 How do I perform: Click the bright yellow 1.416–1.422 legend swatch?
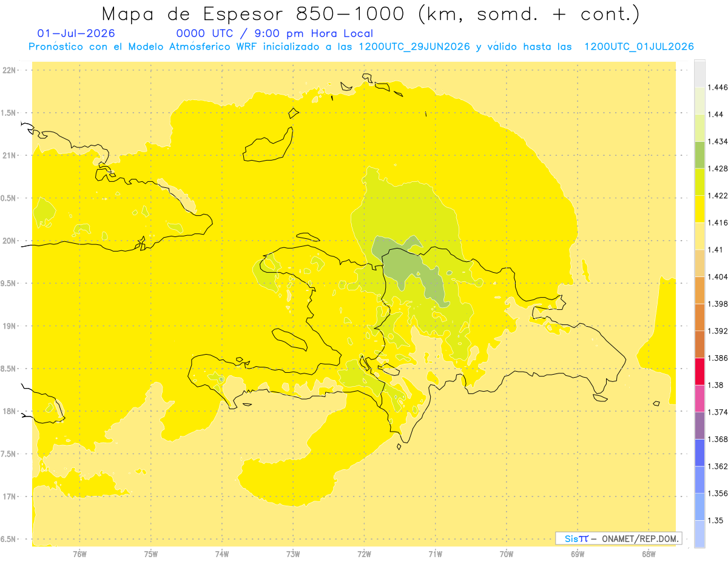coord(699,209)
